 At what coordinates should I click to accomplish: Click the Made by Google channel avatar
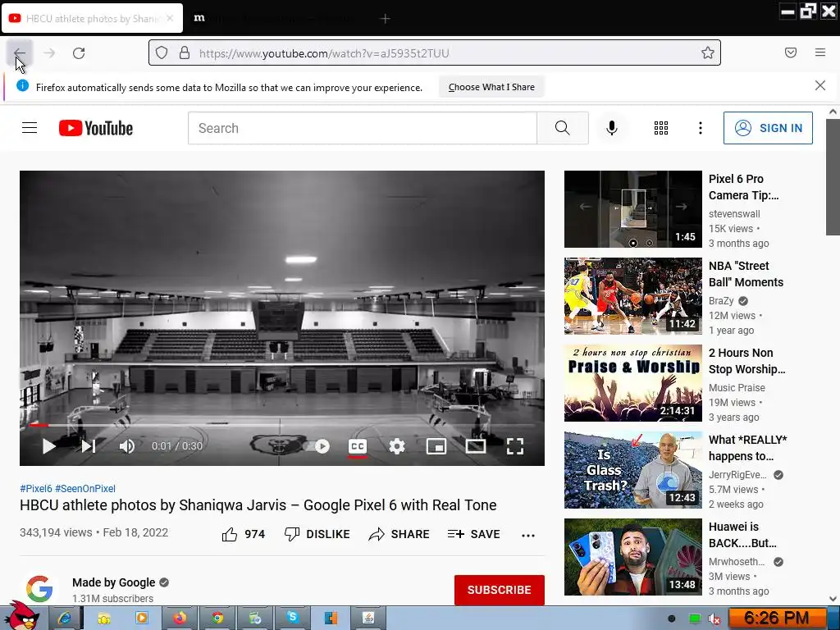pos(39,589)
